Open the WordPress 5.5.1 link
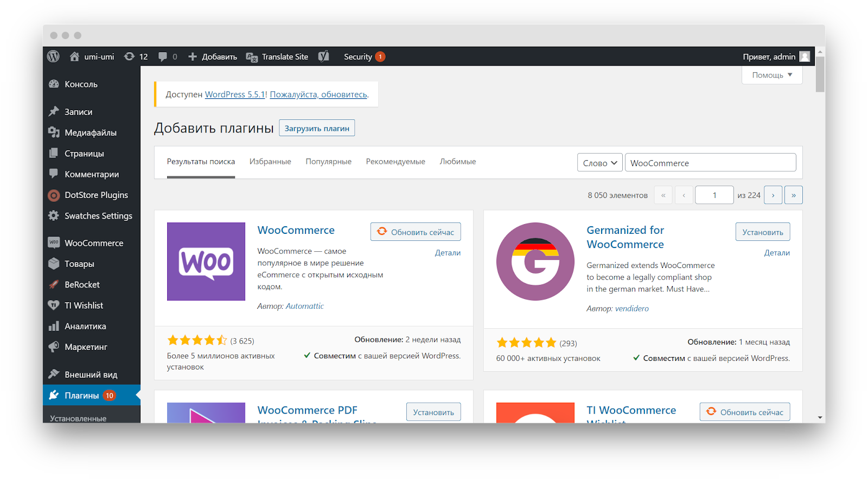 [235, 94]
